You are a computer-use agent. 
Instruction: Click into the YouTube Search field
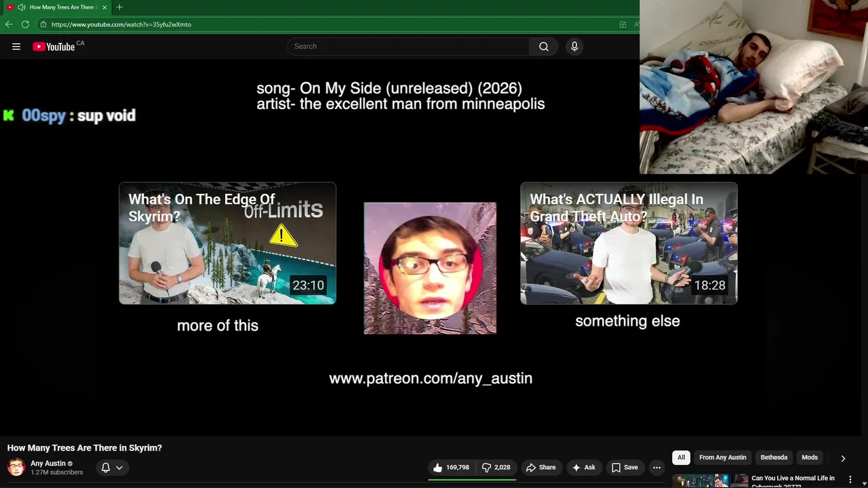(408, 46)
